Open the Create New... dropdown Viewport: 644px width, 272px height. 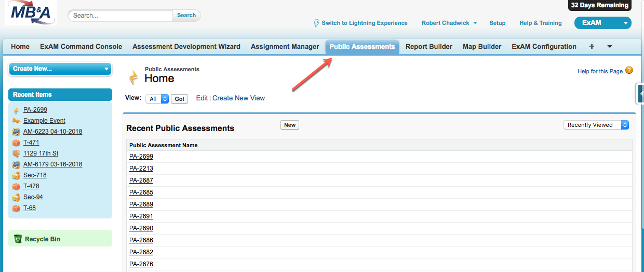click(60, 69)
